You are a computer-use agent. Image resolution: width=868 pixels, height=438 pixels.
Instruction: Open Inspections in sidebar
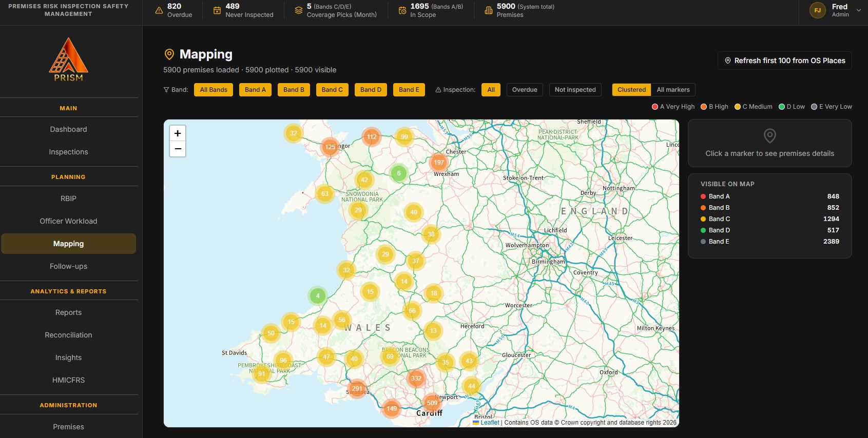[68, 152]
